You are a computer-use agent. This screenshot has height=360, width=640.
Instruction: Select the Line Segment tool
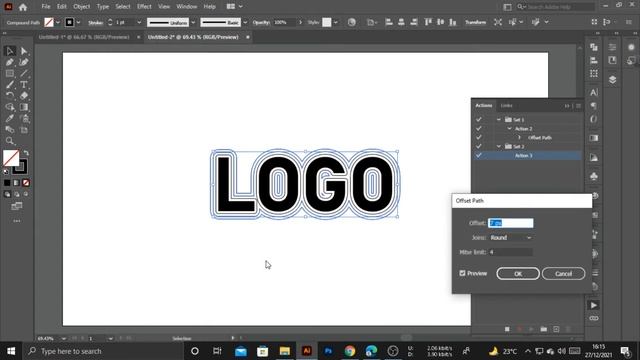24,73
